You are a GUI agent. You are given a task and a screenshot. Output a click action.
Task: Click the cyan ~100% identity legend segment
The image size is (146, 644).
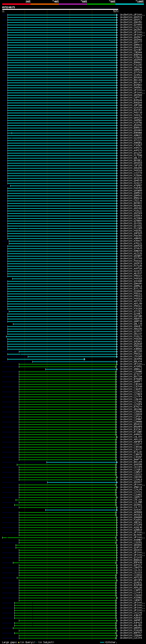pos(130,4)
